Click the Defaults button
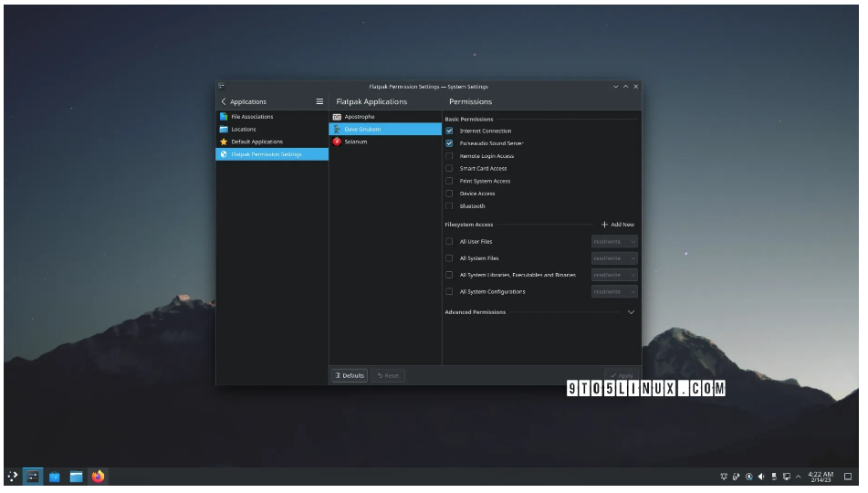This screenshot has height=493, width=868. [x=350, y=375]
